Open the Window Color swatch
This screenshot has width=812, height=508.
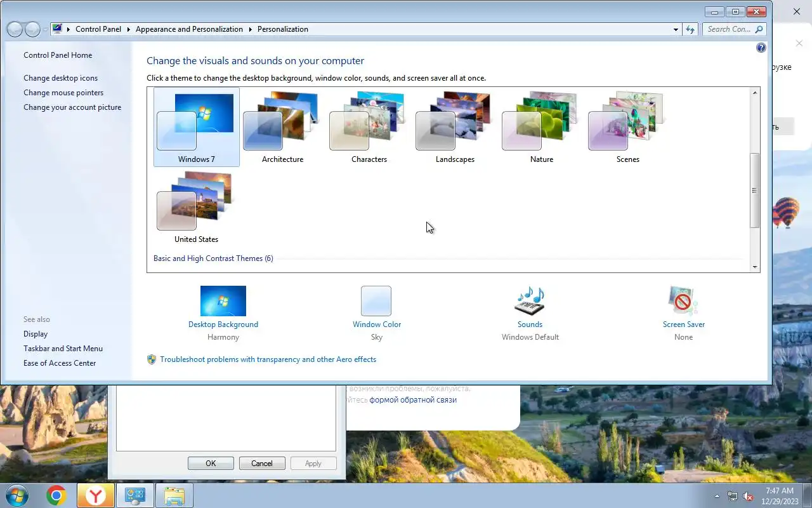click(x=376, y=301)
